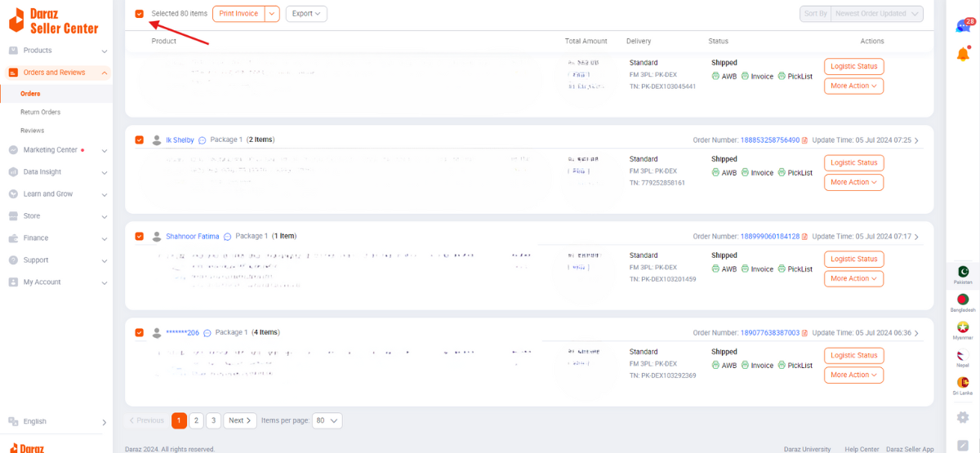This screenshot has height=453, width=980.
Task: Go to page 2 of orders
Action: 196,420
